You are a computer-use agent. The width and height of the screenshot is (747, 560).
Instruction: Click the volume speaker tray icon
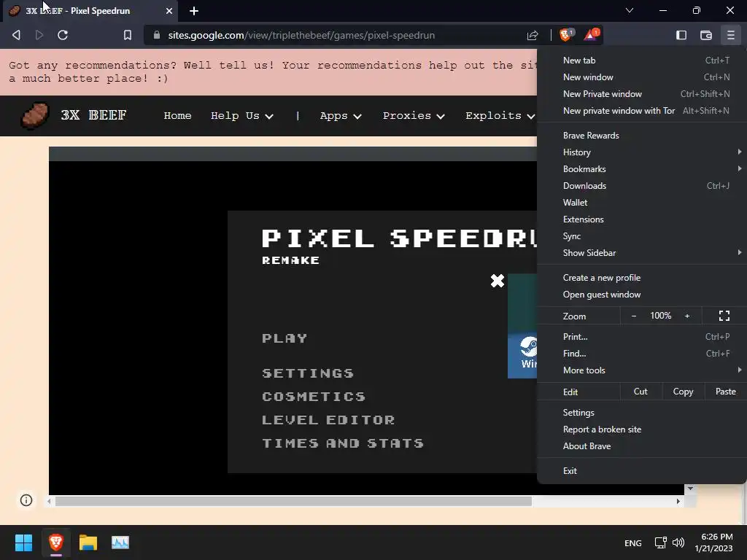[x=678, y=542]
